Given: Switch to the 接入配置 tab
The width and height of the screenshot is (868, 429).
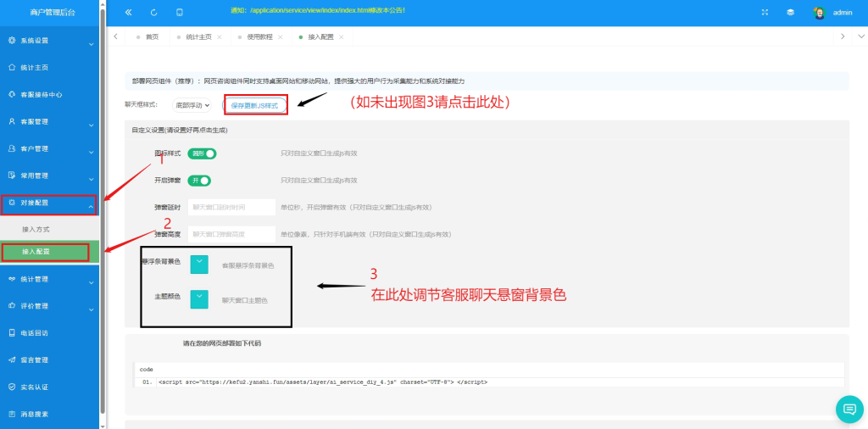Looking at the screenshot, I should (320, 37).
